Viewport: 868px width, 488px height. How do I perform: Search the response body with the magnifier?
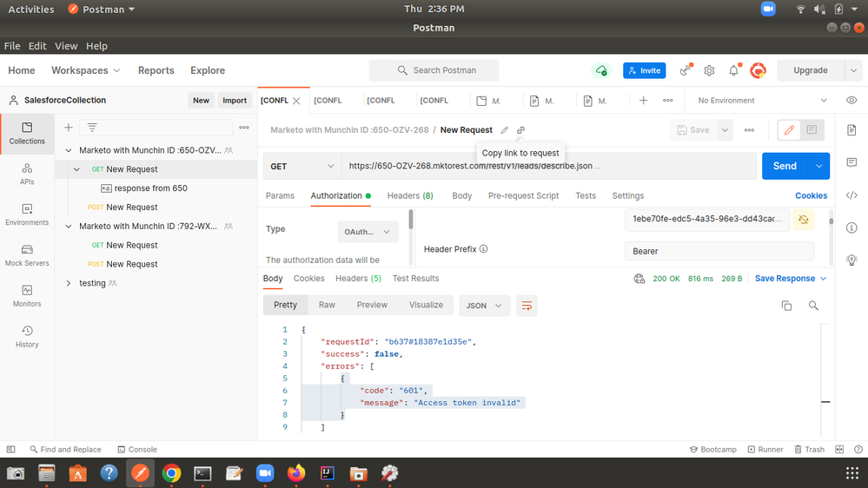(813, 306)
